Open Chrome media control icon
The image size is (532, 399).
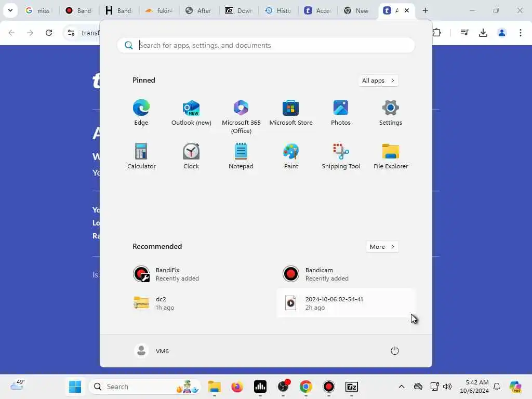[x=464, y=33]
